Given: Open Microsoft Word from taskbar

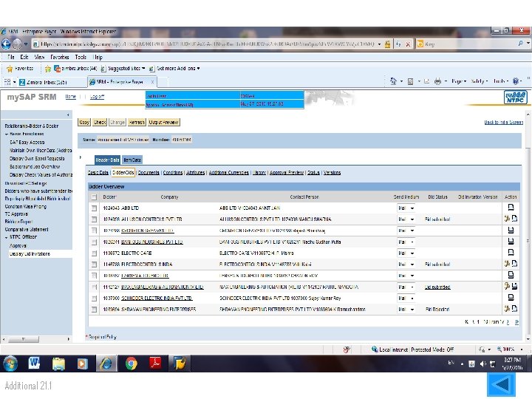Looking at the screenshot, I should tap(34, 364).
